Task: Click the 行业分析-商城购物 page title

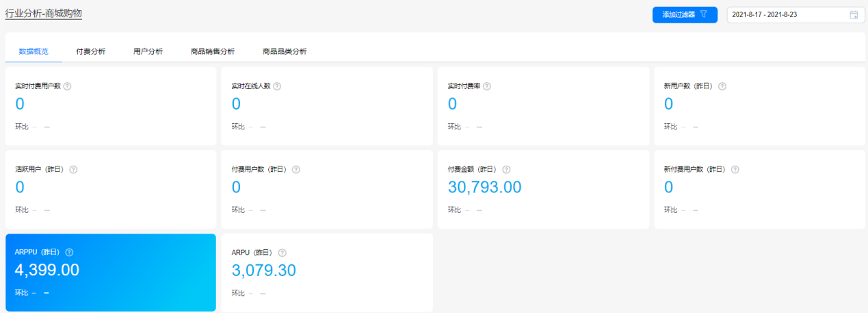Action: coord(44,13)
